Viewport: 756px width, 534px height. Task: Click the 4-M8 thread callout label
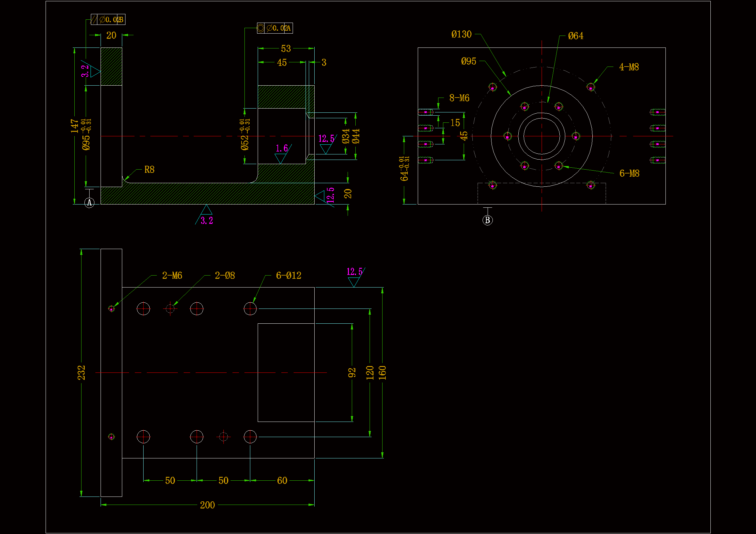629,67
